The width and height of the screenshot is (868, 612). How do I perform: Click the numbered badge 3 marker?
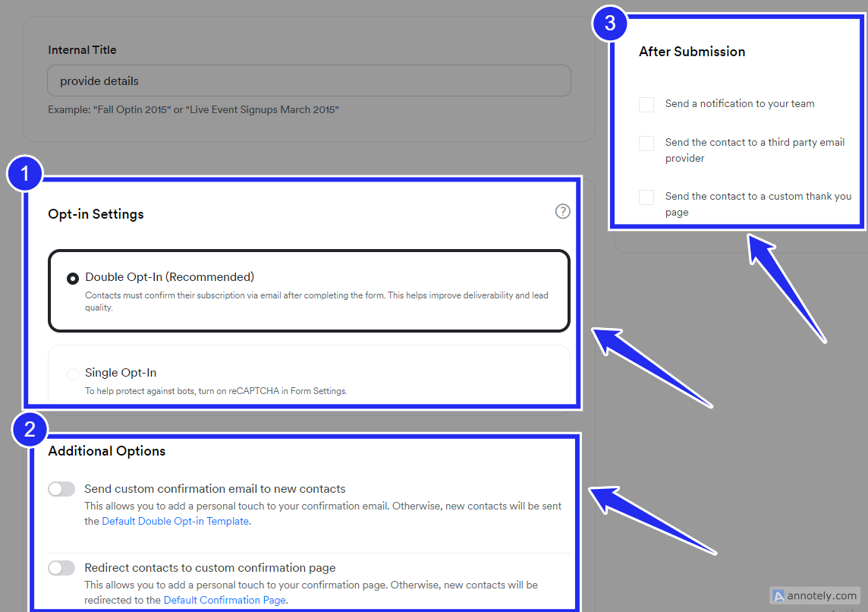pos(609,24)
